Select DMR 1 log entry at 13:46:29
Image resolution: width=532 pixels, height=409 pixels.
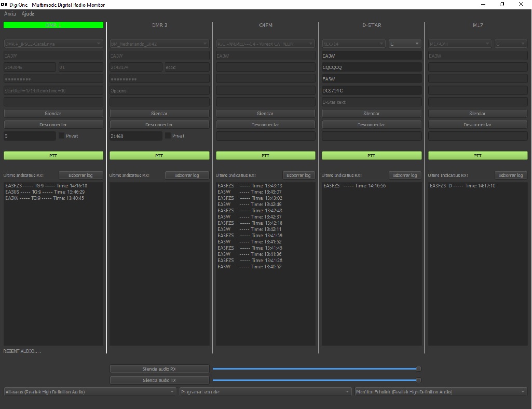coord(45,192)
